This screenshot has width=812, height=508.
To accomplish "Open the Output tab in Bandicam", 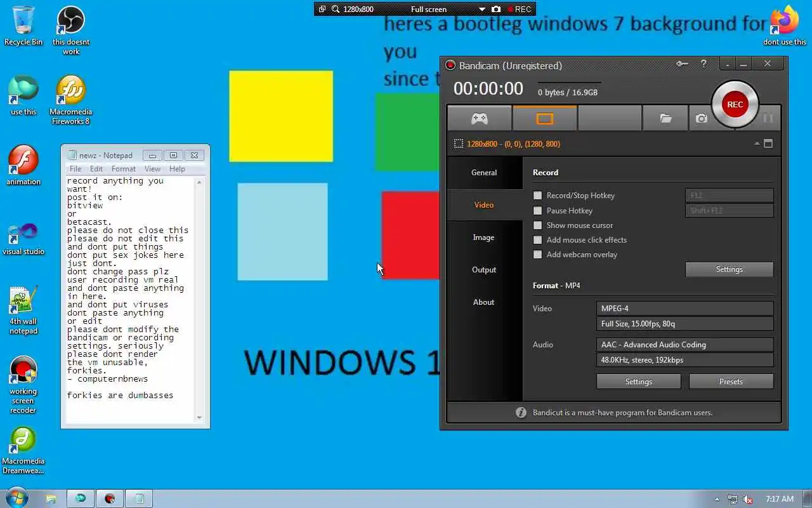I will (484, 270).
